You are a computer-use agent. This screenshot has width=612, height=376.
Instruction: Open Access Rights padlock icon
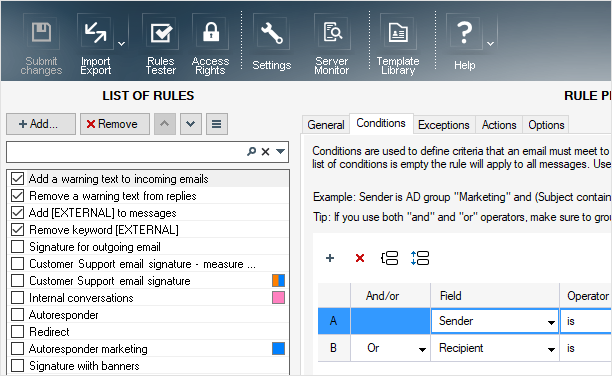[211, 32]
